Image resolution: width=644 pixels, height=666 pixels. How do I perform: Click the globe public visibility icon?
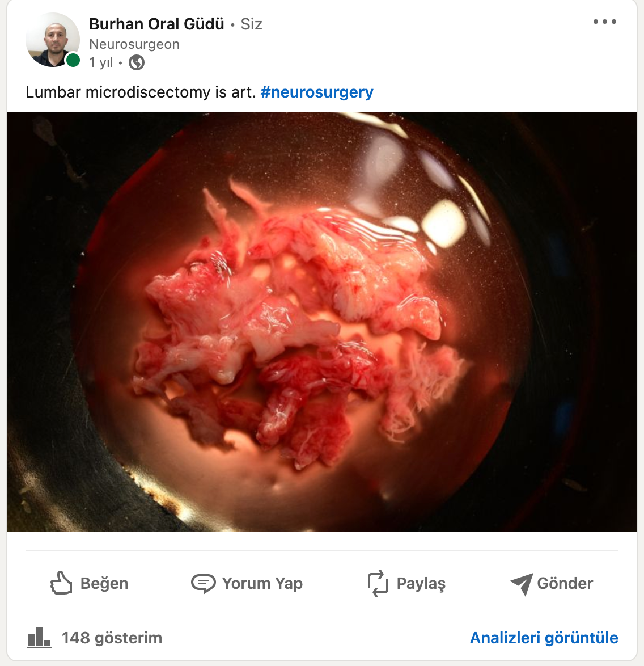[x=136, y=63]
